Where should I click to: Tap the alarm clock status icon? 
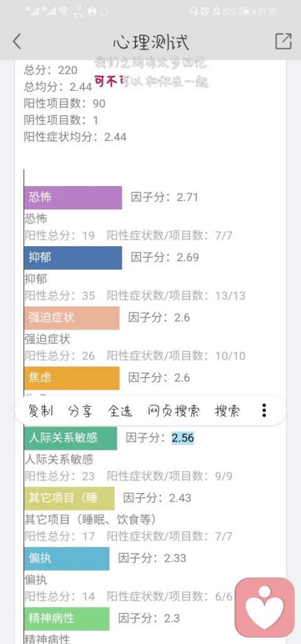pos(205,11)
